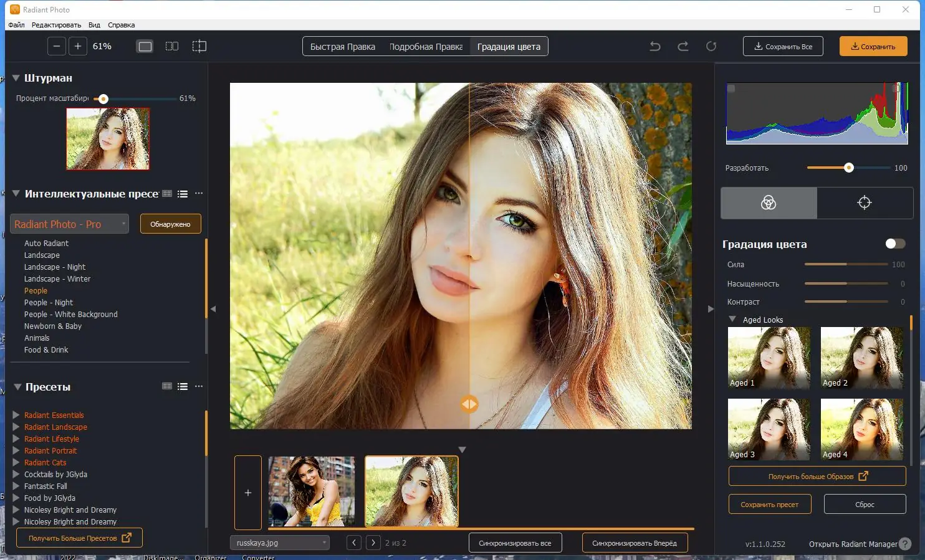The width and height of the screenshot is (925, 560).
Task: Switch to Подробная Правка tab
Action: point(426,47)
